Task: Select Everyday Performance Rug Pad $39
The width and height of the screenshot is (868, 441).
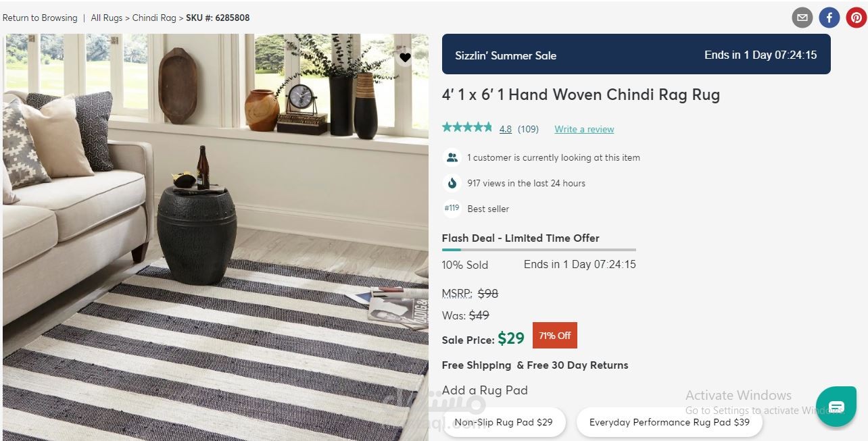Action: point(669,422)
